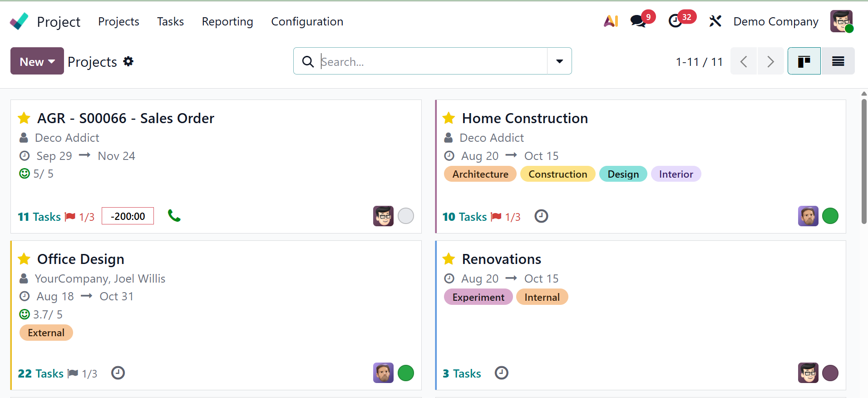868x398 pixels.
Task: Click the activity clock on Home Construction
Action: [x=541, y=216]
